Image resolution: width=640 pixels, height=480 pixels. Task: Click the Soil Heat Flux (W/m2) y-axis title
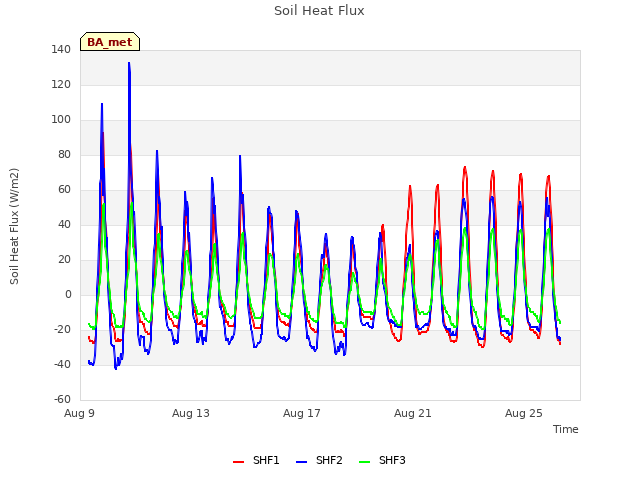coord(14,226)
